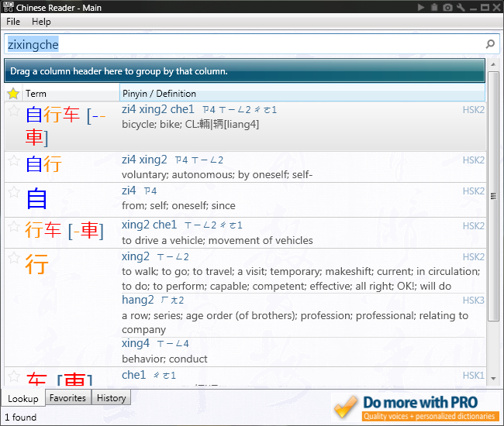Click the play icon in the title bar
This screenshot has height=426, width=504.
[x=421, y=8]
